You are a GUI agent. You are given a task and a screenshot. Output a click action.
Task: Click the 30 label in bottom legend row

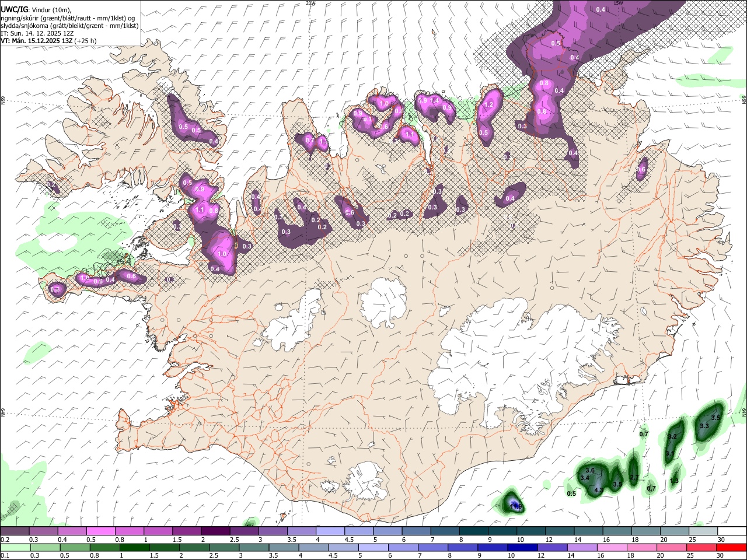pos(720,555)
